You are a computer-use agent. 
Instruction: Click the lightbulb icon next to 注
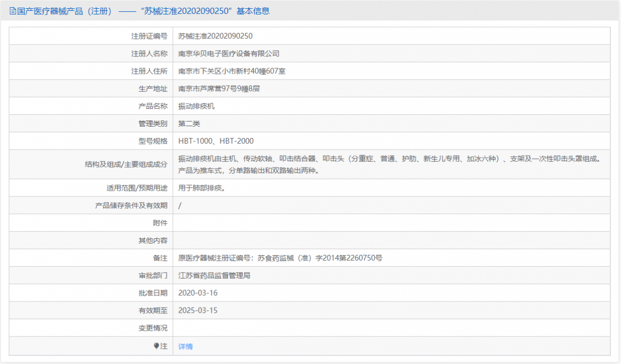(156, 346)
